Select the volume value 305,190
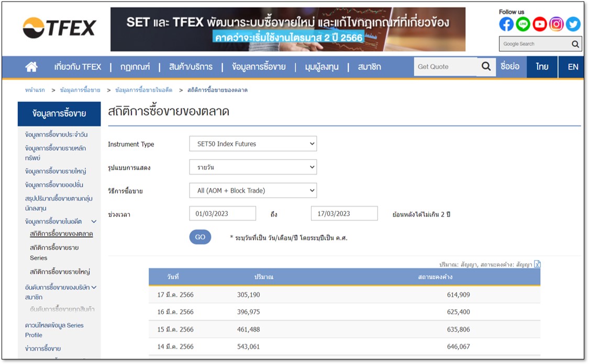The image size is (589, 364). pos(248,295)
